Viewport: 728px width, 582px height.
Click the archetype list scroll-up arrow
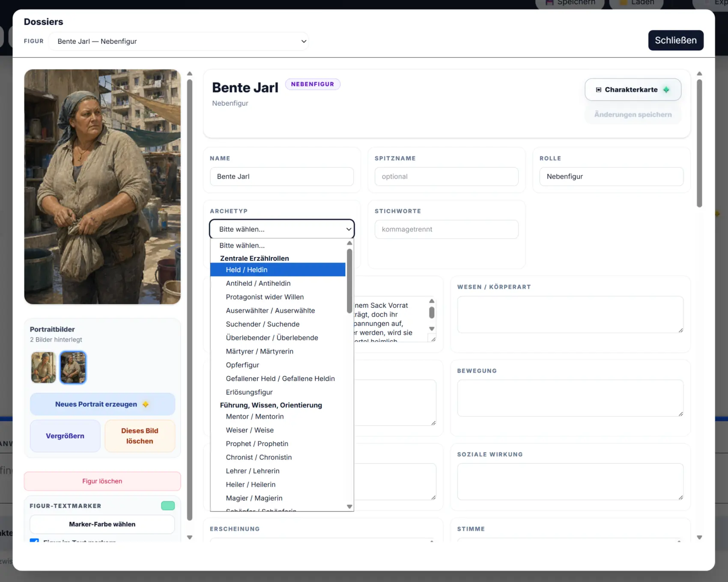pyautogui.click(x=349, y=243)
